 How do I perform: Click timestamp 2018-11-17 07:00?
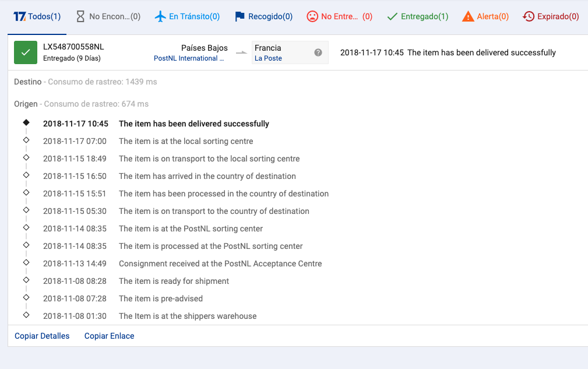75,142
